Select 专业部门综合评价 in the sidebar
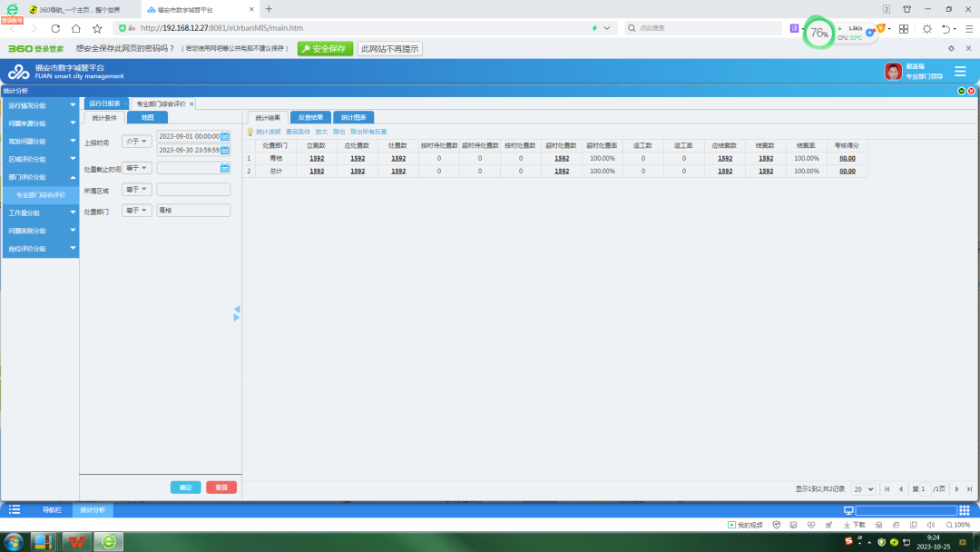The height and width of the screenshot is (552, 980). point(41,195)
